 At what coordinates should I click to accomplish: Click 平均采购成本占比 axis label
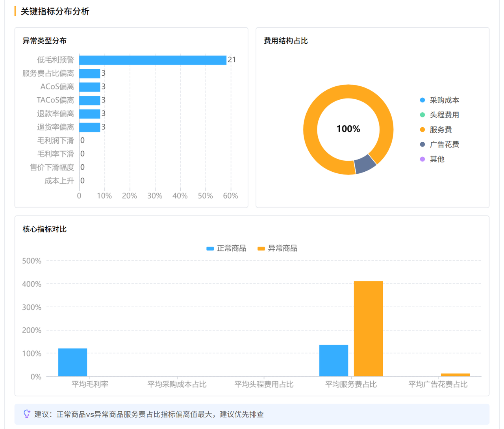click(177, 384)
